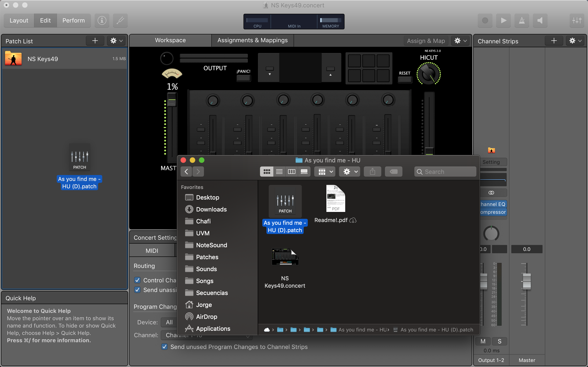Open the info inspector icon

(102, 20)
